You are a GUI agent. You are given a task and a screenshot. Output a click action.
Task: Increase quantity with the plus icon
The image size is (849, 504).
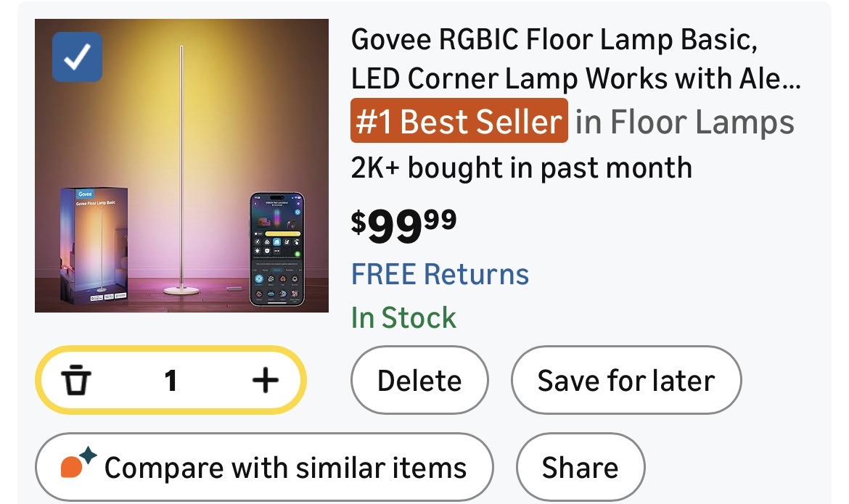(265, 380)
